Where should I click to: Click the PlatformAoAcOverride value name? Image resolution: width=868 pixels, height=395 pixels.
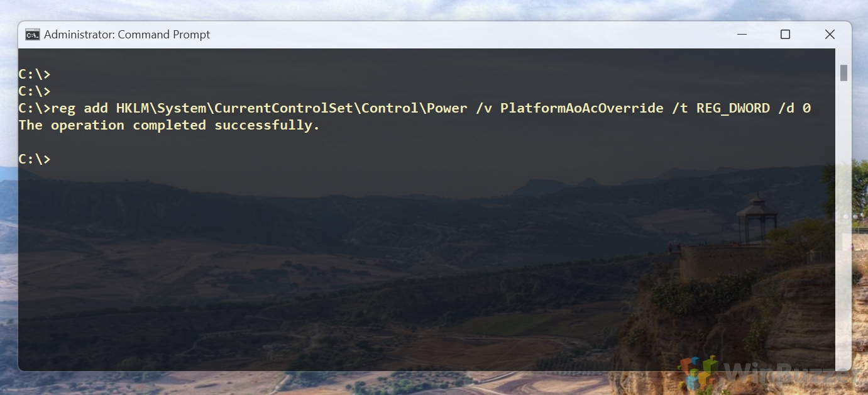click(582, 108)
